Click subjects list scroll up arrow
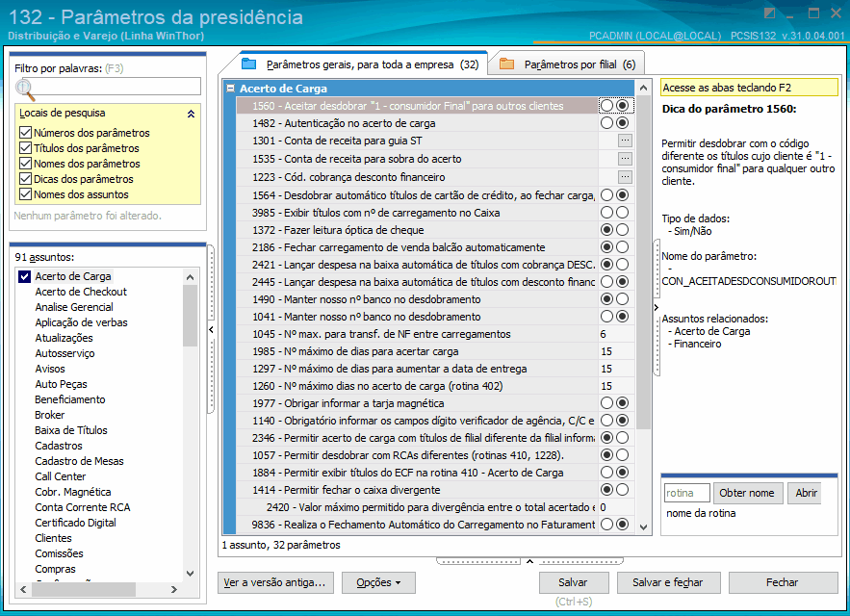The image size is (850, 616). 190,277
